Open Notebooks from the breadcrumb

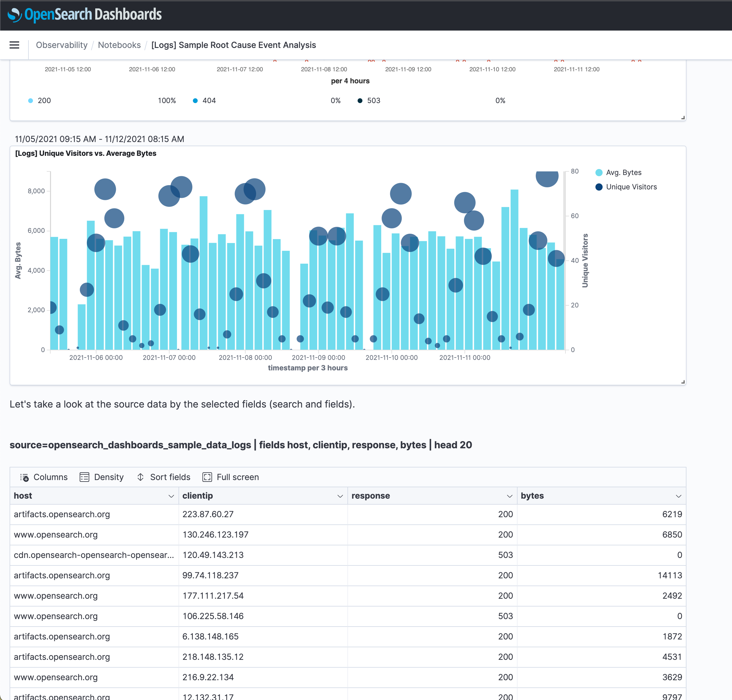[119, 45]
